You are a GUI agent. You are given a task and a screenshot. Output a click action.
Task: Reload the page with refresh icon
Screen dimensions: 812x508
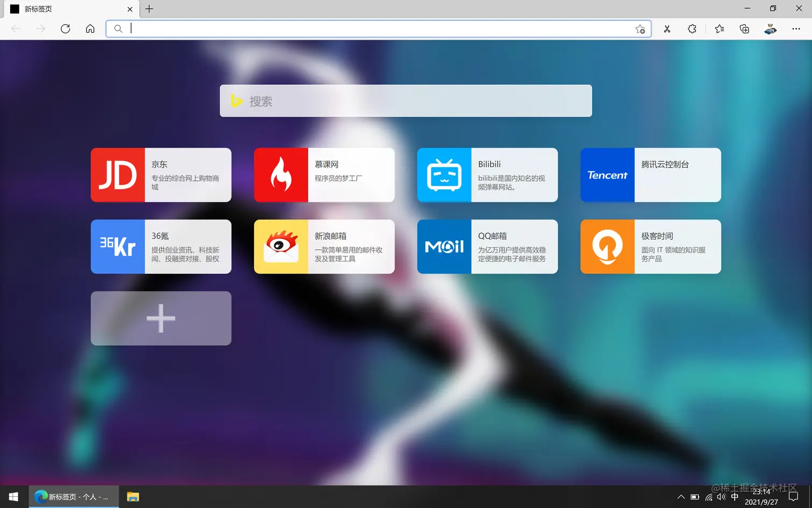tap(66, 28)
